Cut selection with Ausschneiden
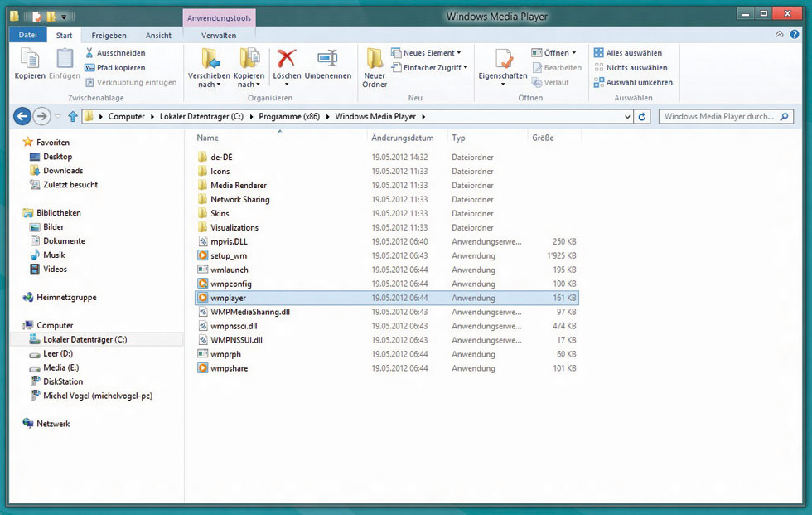Viewport: 812px width, 515px height. (x=115, y=53)
